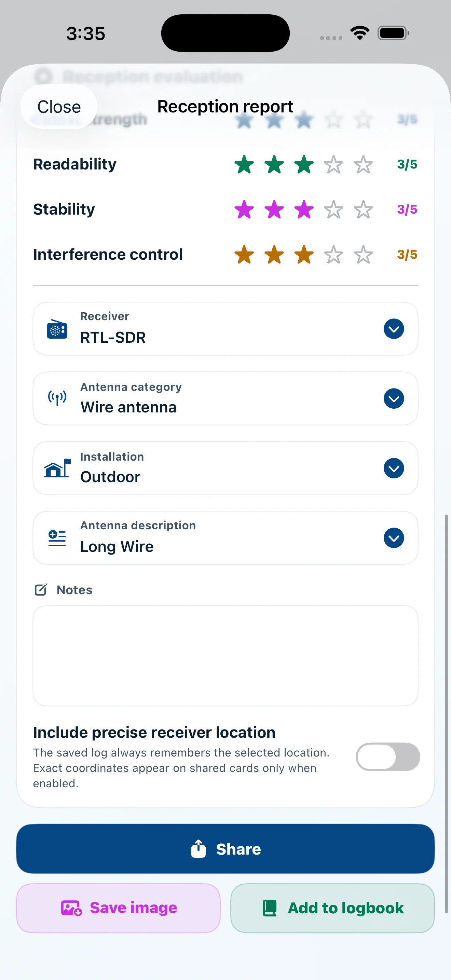Tap Save image button
Screen dimensions: 451x980
coord(118,908)
